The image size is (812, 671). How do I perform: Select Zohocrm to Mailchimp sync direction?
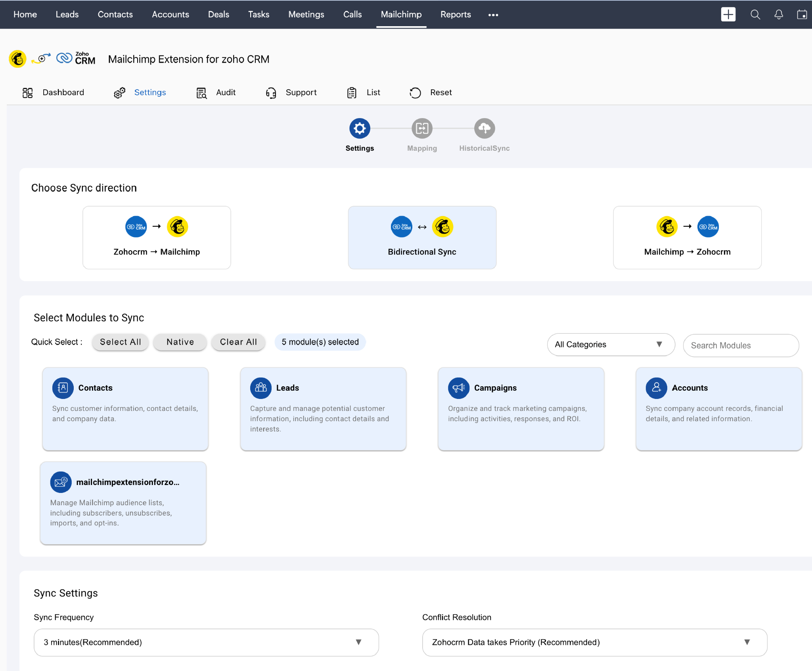coord(157,238)
